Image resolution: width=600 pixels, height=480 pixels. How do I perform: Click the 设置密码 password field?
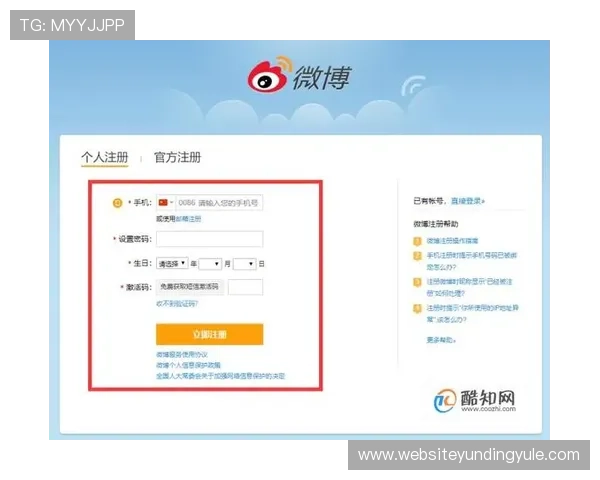209,239
